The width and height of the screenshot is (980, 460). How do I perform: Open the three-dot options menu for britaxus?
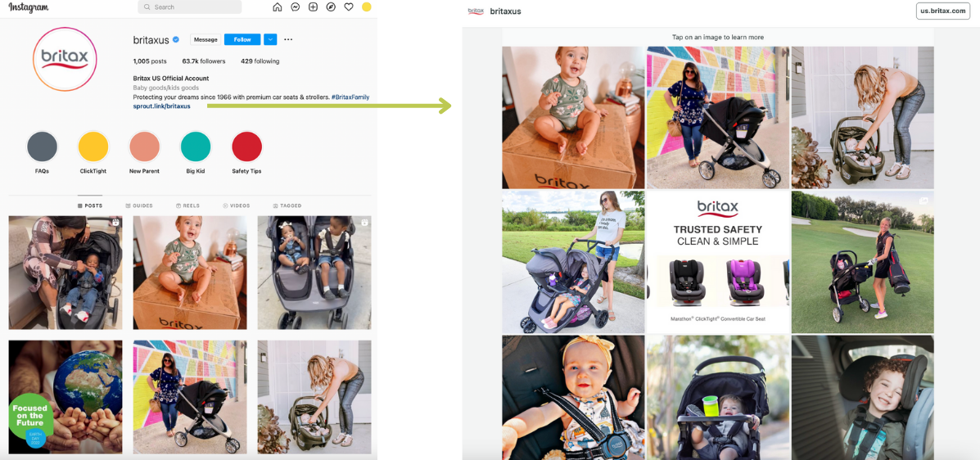(288, 39)
